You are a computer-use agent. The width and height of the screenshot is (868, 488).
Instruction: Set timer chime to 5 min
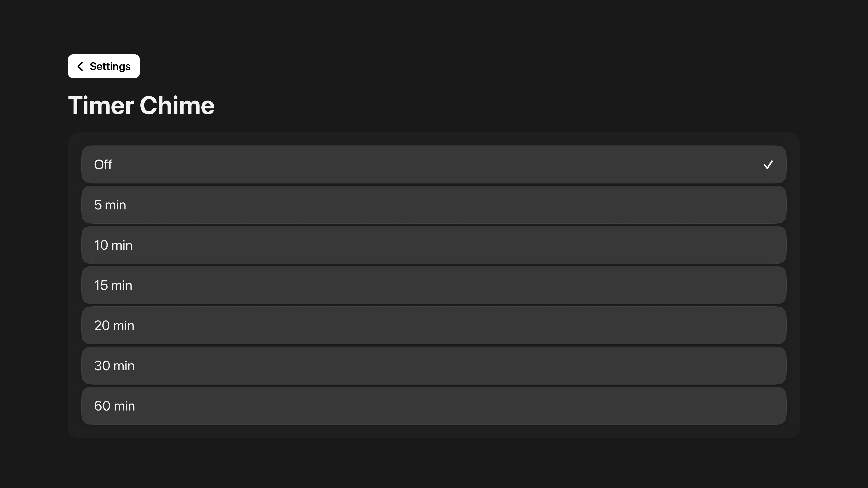click(x=434, y=205)
